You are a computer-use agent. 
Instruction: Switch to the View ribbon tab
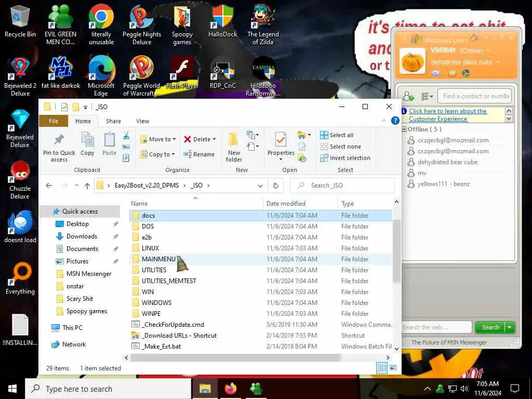pos(142,121)
